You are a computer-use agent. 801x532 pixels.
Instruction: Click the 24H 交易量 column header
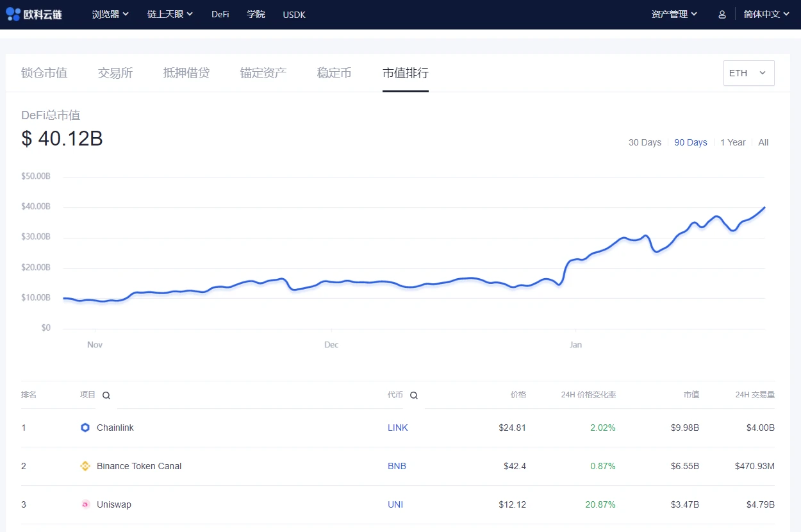755,395
